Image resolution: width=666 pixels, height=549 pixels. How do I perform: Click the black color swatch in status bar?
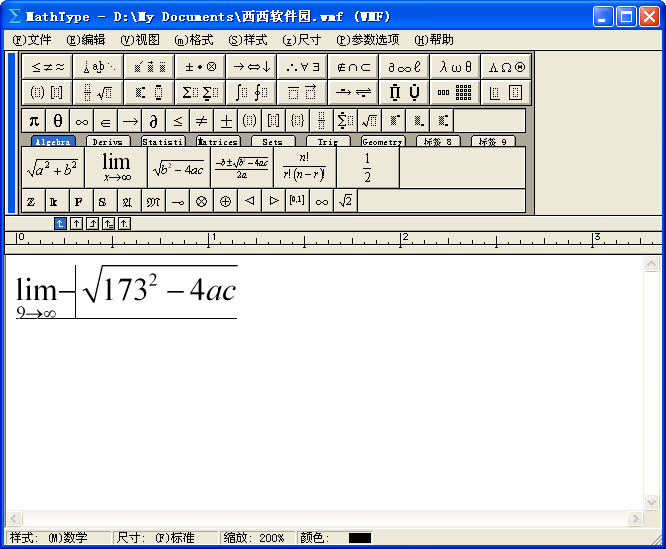pos(360,538)
